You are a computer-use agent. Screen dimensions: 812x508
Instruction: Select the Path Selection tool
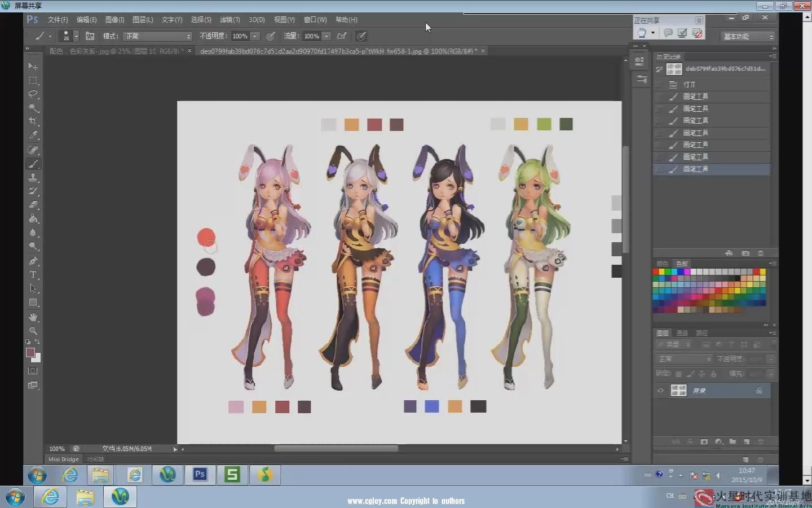(33, 288)
